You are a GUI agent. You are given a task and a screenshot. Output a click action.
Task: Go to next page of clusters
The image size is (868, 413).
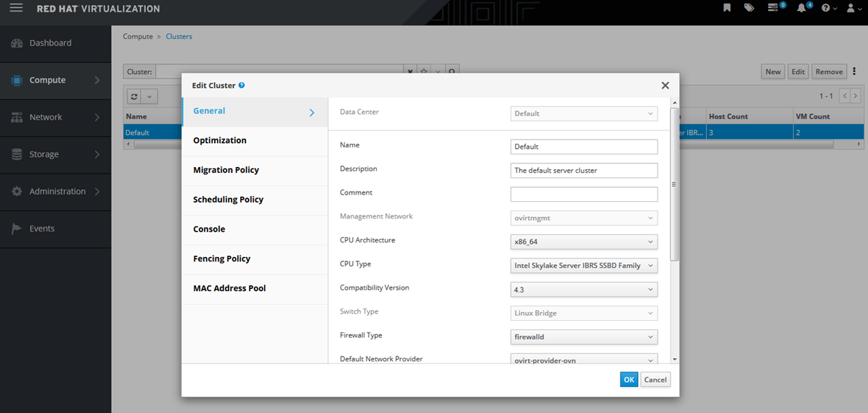coord(856,97)
